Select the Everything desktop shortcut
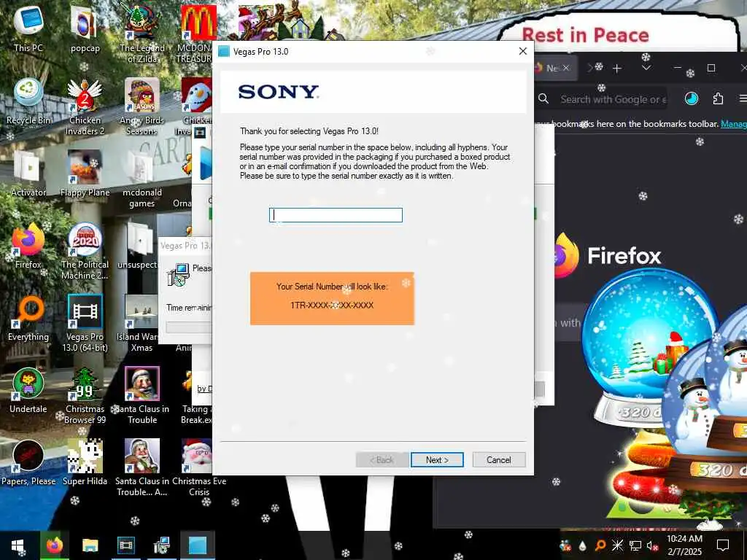The image size is (747, 560). click(x=28, y=318)
